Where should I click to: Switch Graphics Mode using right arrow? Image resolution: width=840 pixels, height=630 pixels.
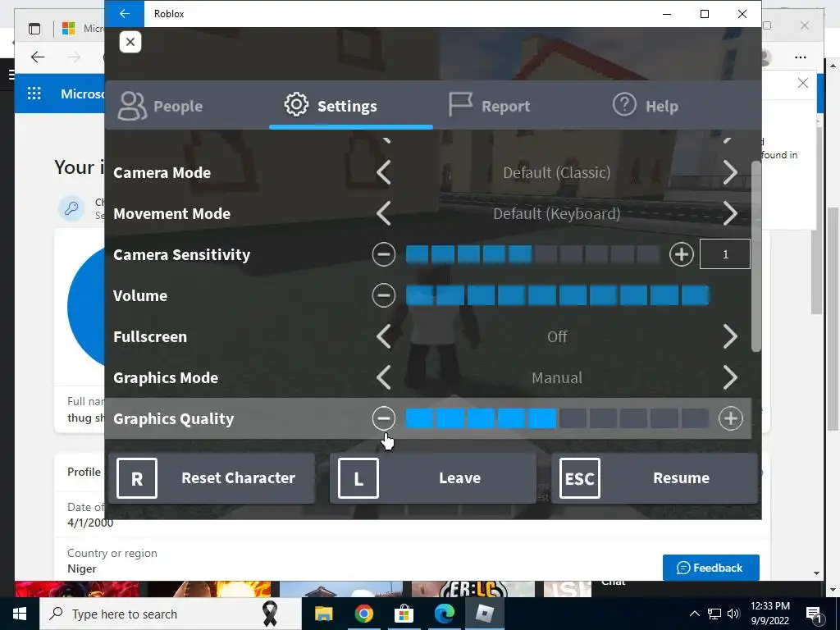[730, 377]
